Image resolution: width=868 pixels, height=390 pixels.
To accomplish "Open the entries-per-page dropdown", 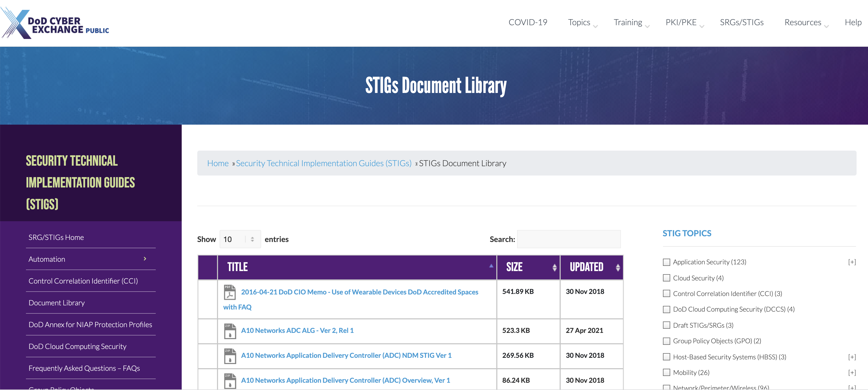I will (240, 239).
